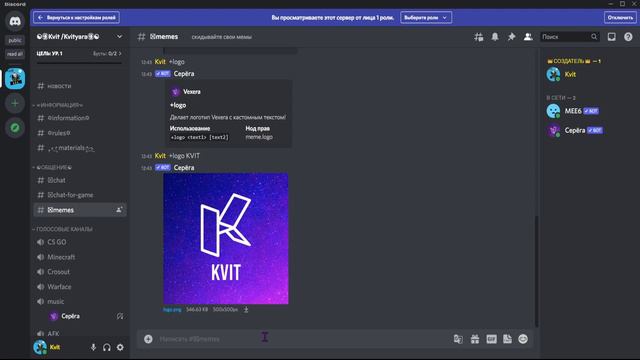The width and height of the screenshot is (640, 360).
Task: Select the Kvit server avatar in sidebar
Action: [15, 78]
